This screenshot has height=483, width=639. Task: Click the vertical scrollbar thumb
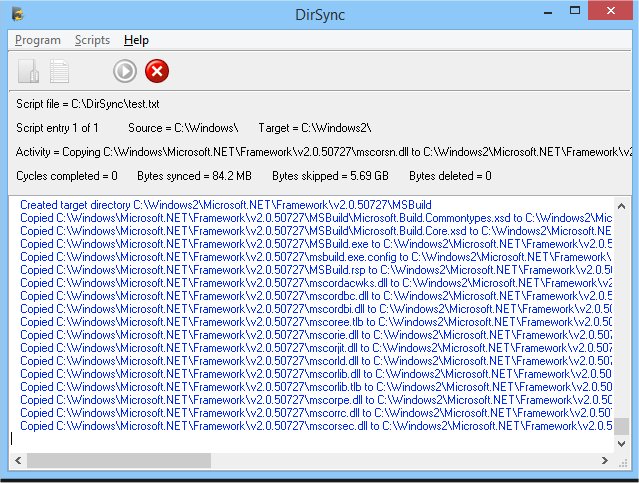(x=621, y=426)
